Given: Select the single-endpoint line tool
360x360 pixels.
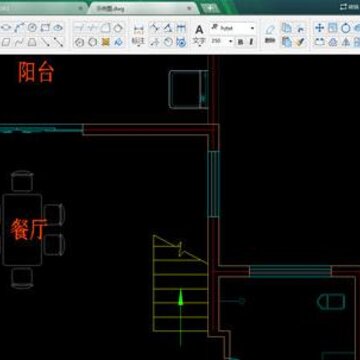Looking at the screenshot, I should (45, 42).
